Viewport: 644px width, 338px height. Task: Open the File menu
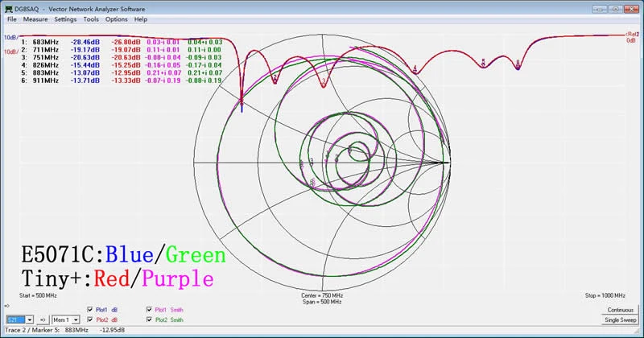click(x=12, y=19)
